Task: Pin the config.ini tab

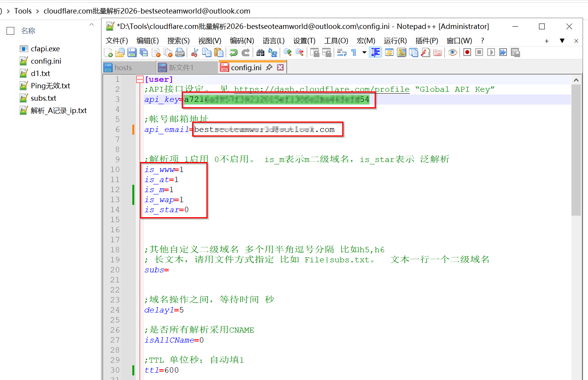Action: (269, 68)
